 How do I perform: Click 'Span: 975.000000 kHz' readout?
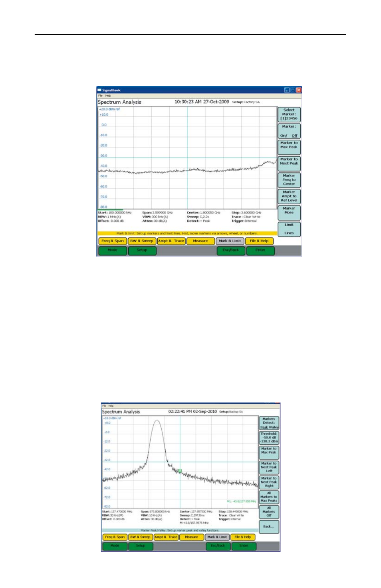pyautogui.click(x=155, y=511)
